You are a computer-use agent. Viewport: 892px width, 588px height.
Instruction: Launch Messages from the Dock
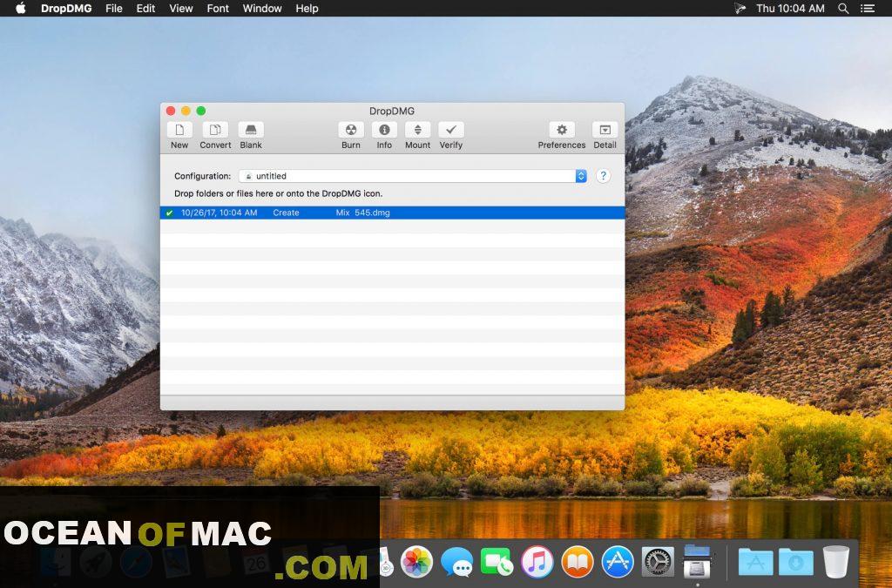[x=456, y=561]
